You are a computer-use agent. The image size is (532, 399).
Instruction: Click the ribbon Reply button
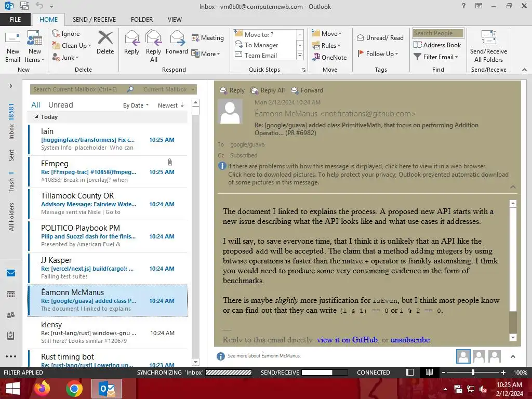click(131, 43)
